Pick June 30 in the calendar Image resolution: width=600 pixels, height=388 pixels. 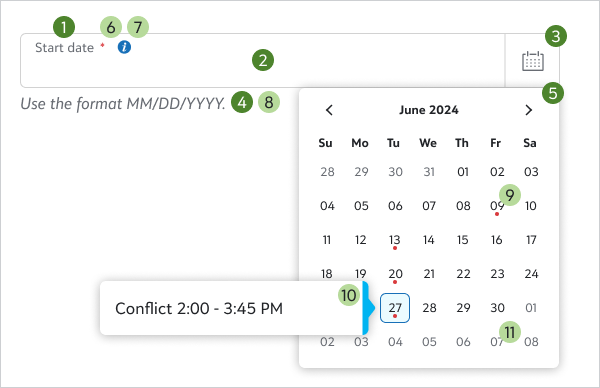pyautogui.click(x=497, y=308)
